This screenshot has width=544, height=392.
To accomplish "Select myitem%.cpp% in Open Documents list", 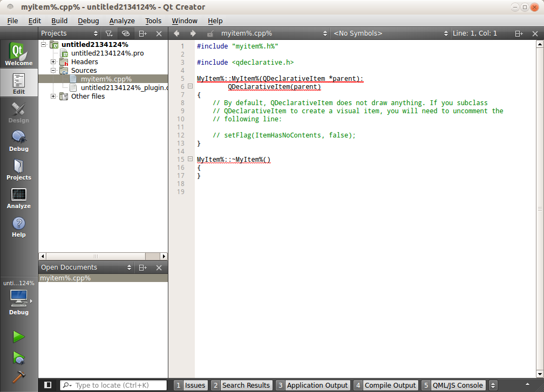I will pos(103,278).
